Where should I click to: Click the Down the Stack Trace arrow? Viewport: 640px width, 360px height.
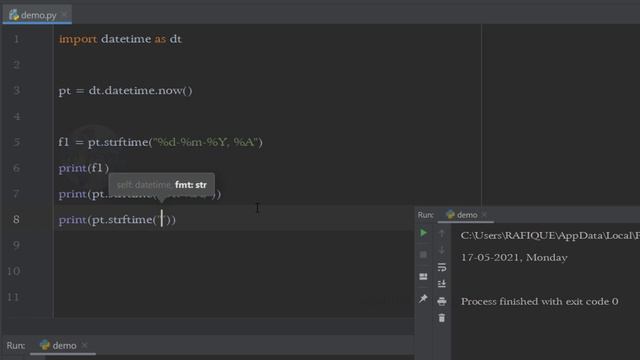[442, 250]
